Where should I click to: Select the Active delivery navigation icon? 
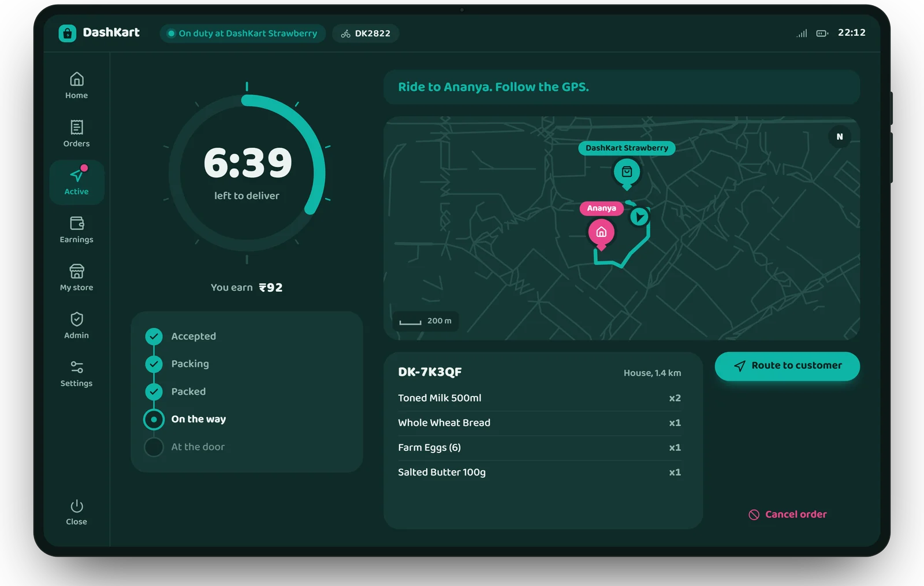(x=77, y=174)
